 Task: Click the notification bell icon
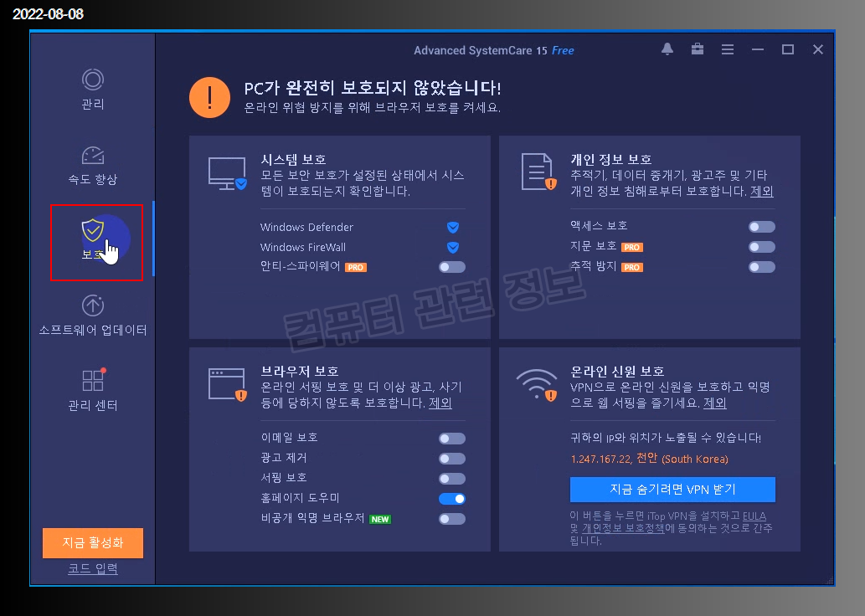coord(667,49)
